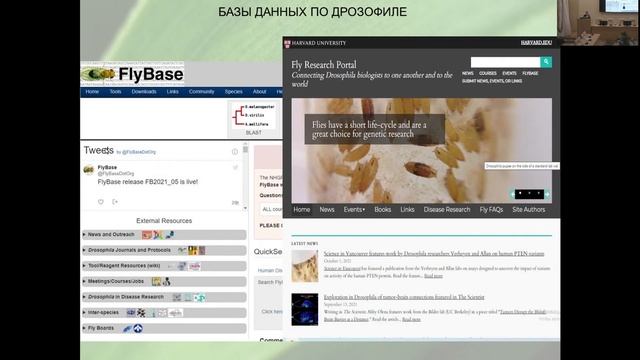Click the Twitter bird icon on tweet
Image resolution: width=640 pixels, height=360 pixels.
click(x=236, y=167)
